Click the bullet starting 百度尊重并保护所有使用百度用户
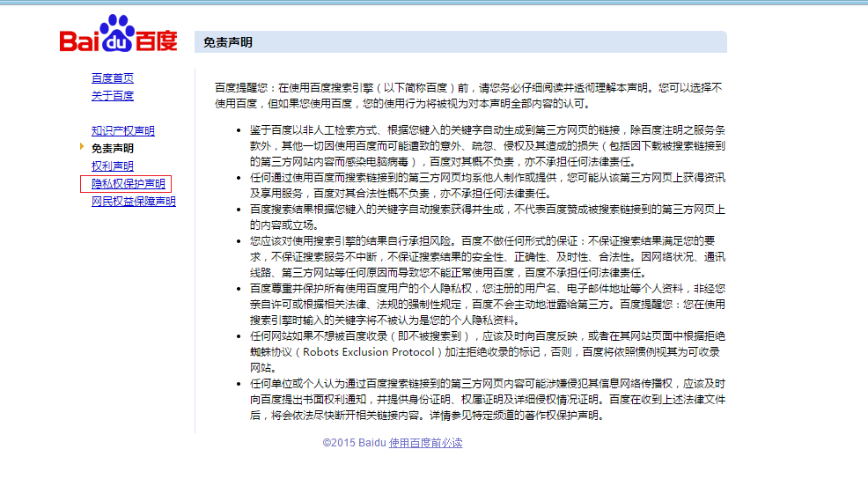The image size is (868, 501). (x=487, y=305)
